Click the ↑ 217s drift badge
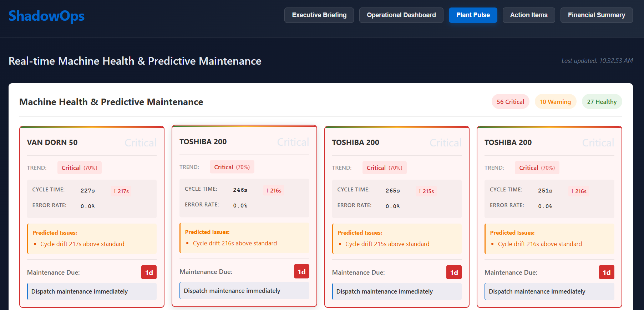This screenshot has width=644, height=310. click(121, 191)
